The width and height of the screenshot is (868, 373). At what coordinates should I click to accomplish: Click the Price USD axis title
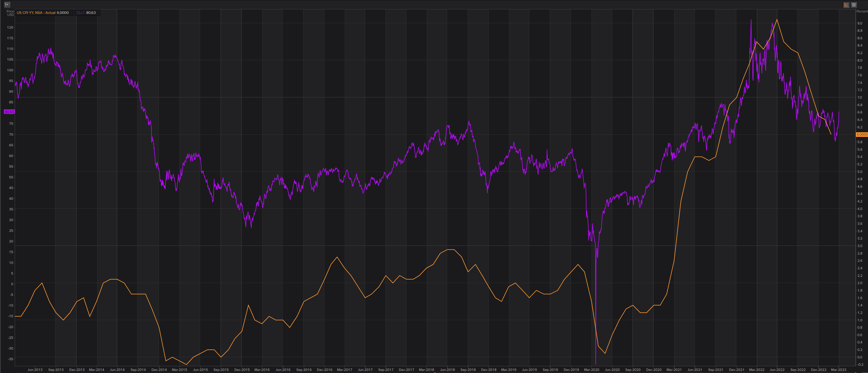click(x=10, y=13)
